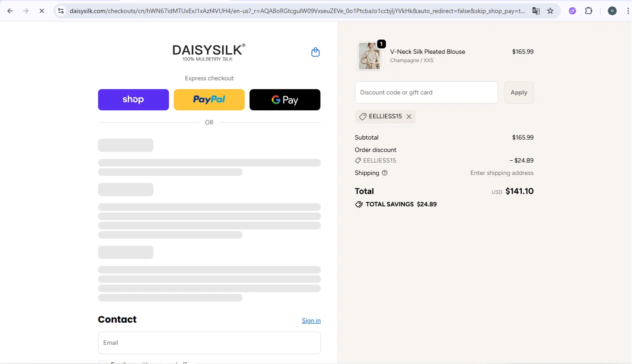Viewport: 632px width, 364px height.
Task: Click the – $24.89 discount amount
Action: coord(522,161)
